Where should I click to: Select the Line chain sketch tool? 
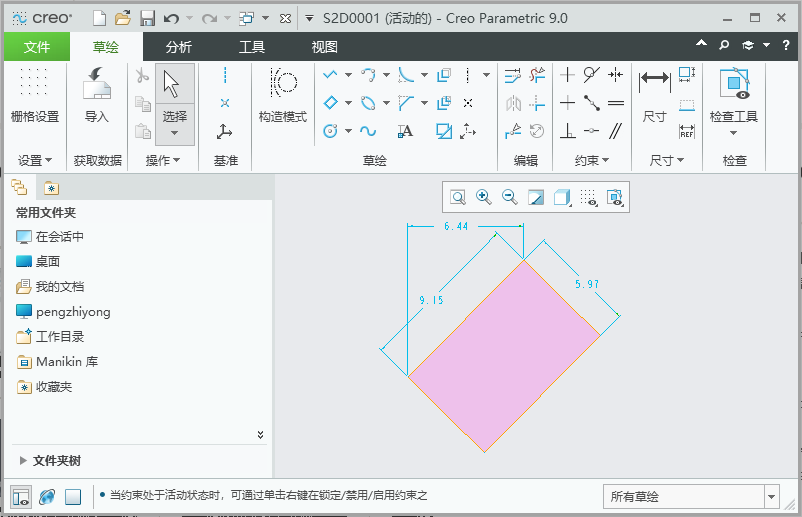pos(330,75)
